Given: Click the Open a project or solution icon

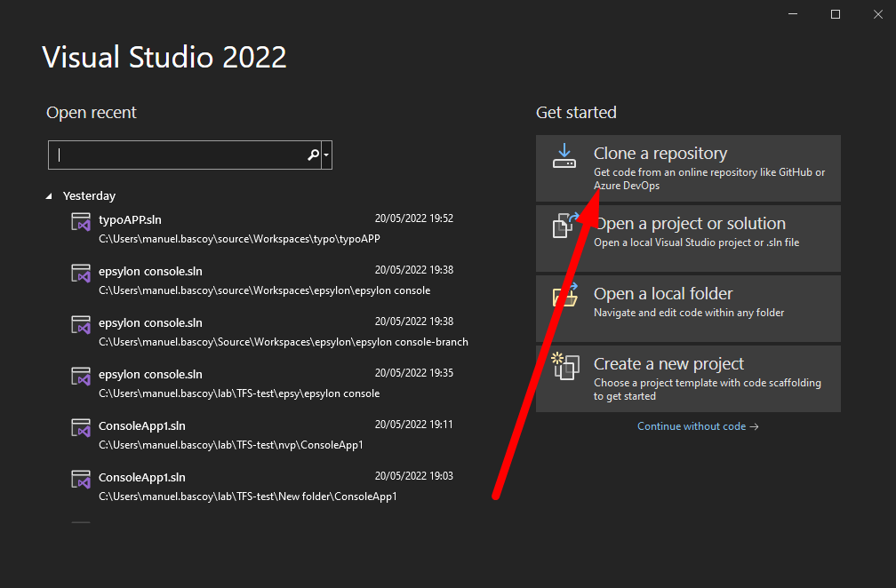Looking at the screenshot, I should pos(564,226).
